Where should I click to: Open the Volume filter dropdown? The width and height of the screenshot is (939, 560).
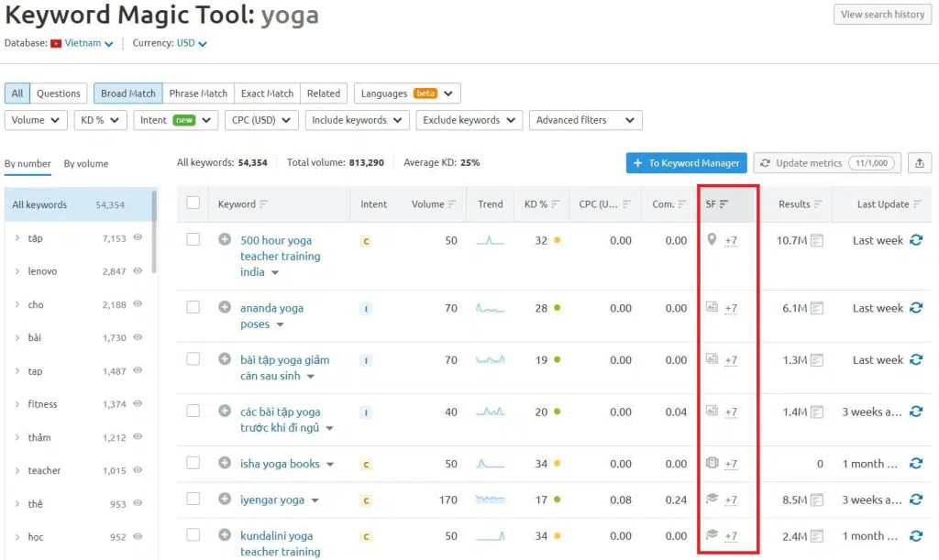coord(36,120)
